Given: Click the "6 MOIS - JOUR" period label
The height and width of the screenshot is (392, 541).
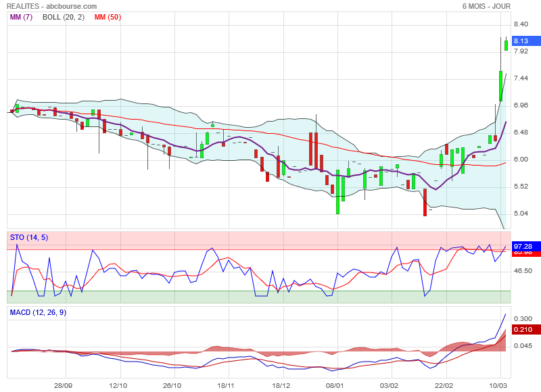Looking at the screenshot, I should [486, 6].
